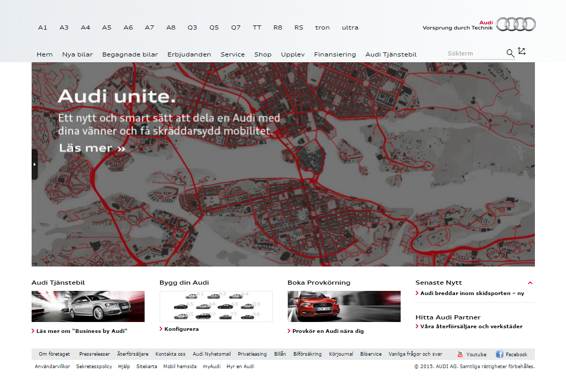Open the Facebook icon in footer

point(500,355)
